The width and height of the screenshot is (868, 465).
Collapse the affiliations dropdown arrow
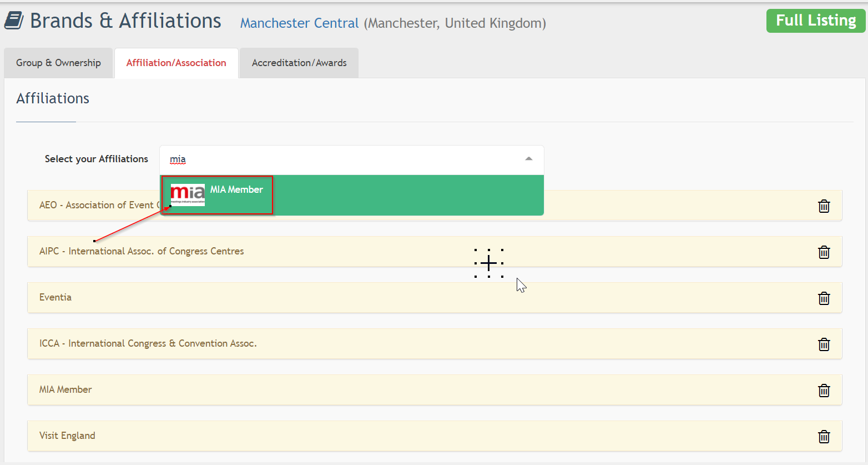(x=528, y=159)
